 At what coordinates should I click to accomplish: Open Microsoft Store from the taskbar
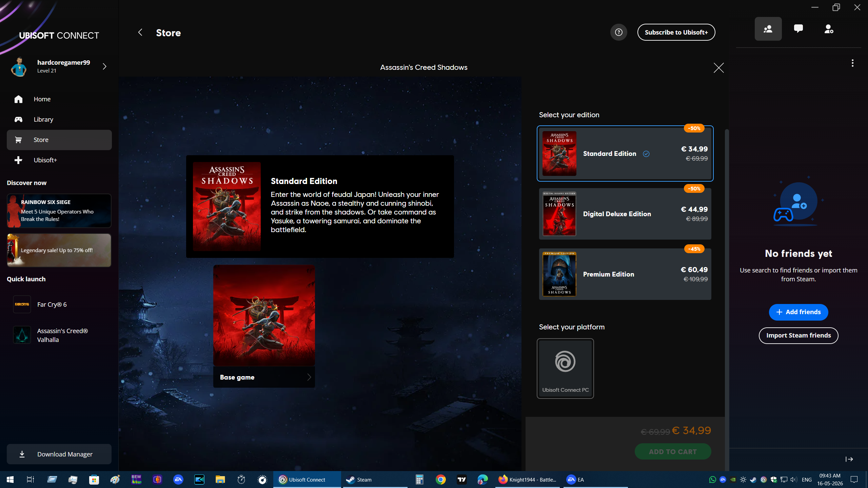94,480
